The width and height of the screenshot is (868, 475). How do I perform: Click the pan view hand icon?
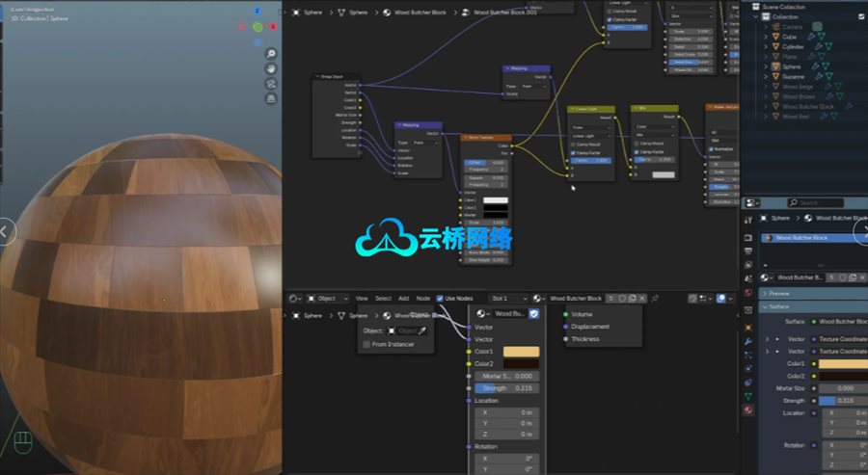coord(272,69)
